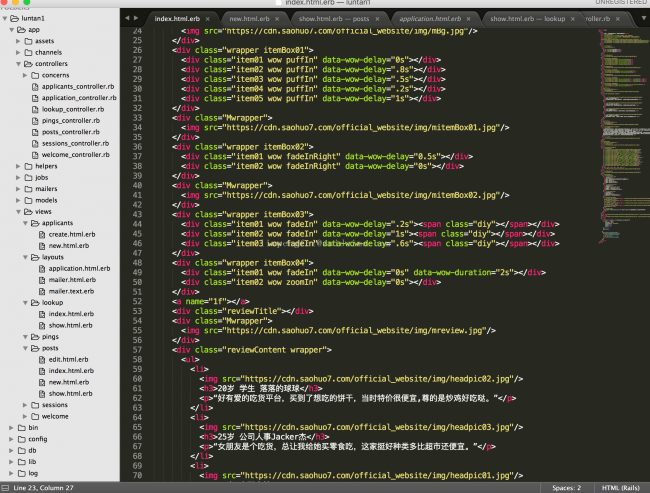Close the index.html.erb tab
Viewport: 650px width, 493px height.
click(209, 18)
